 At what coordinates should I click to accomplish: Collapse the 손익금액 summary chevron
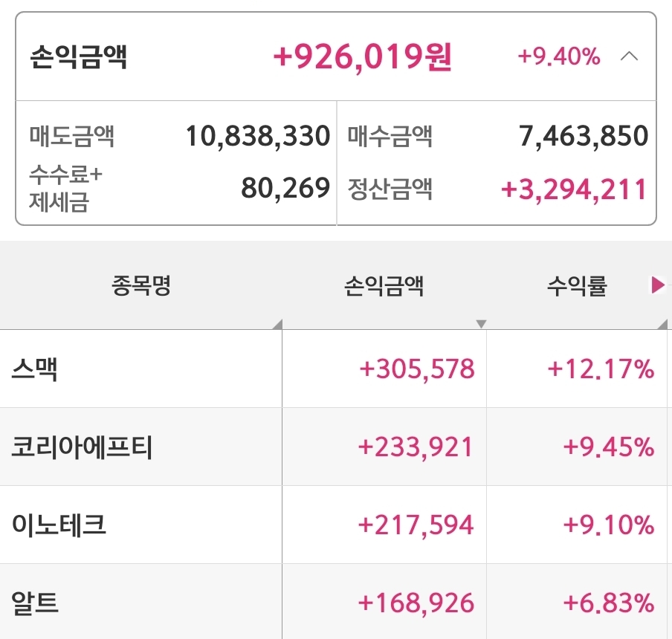pos(629,56)
